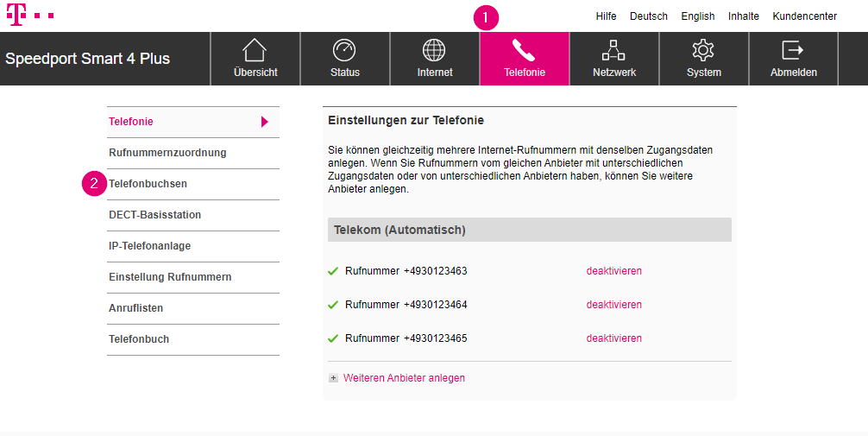
Task: Expand plus icon for Weiteren Anbieter anlegen
Action: pos(333,378)
